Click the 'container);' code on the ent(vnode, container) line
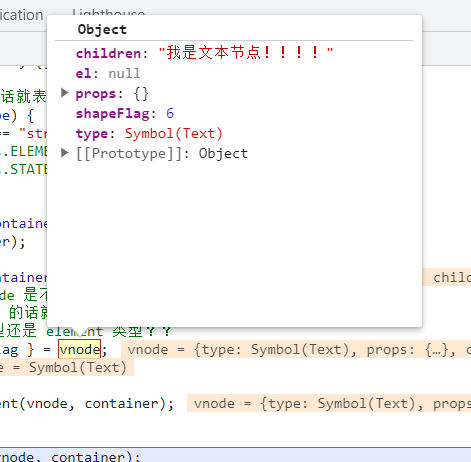 (x=129, y=404)
